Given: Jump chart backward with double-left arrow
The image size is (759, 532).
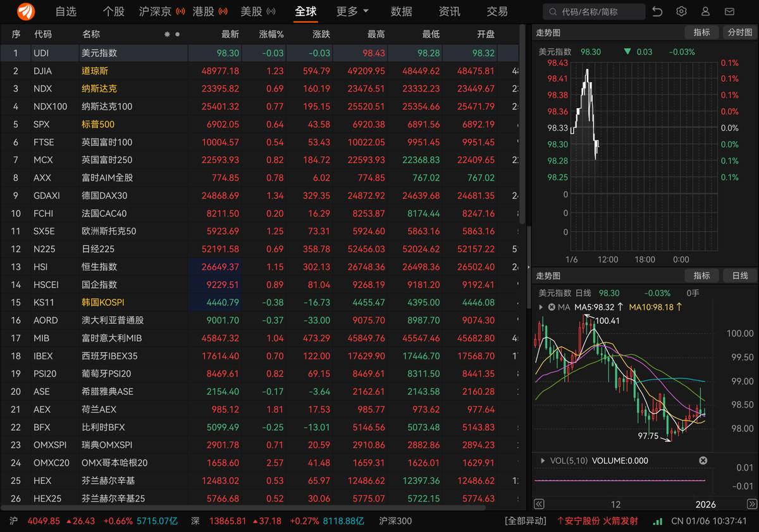Looking at the screenshot, I should [538, 504].
